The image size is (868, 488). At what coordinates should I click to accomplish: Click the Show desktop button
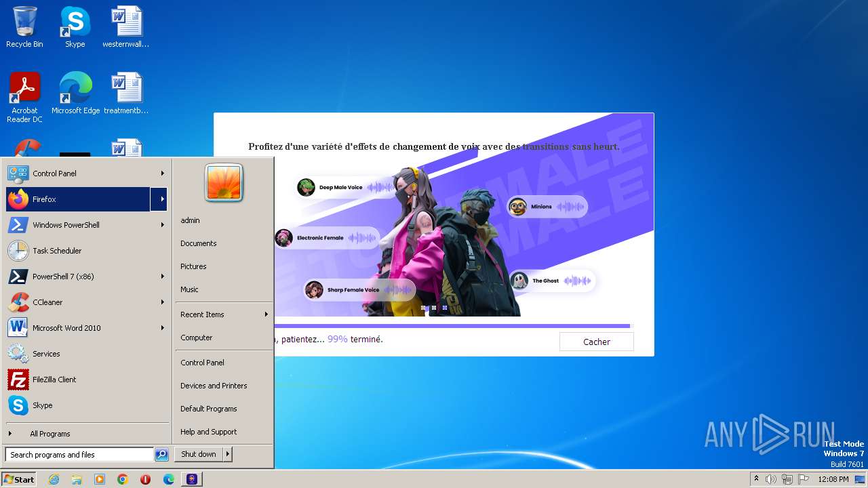861,479
